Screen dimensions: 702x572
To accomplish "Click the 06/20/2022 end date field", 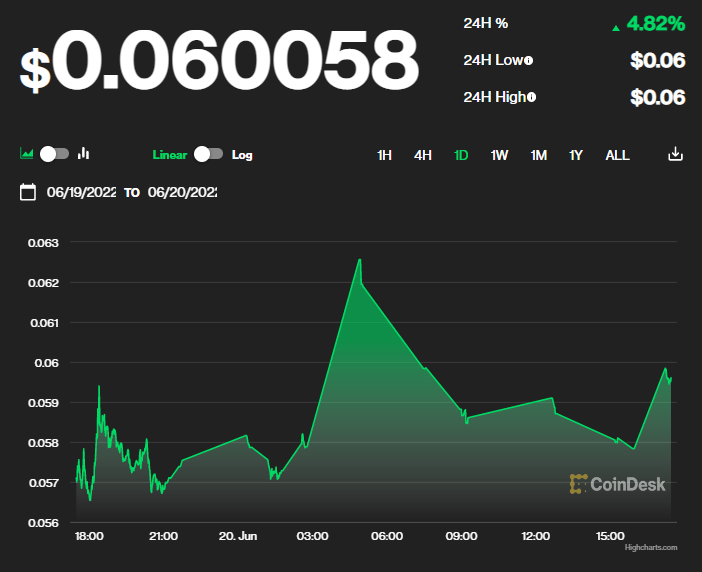I will pyautogui.click(x=182, y=192).
